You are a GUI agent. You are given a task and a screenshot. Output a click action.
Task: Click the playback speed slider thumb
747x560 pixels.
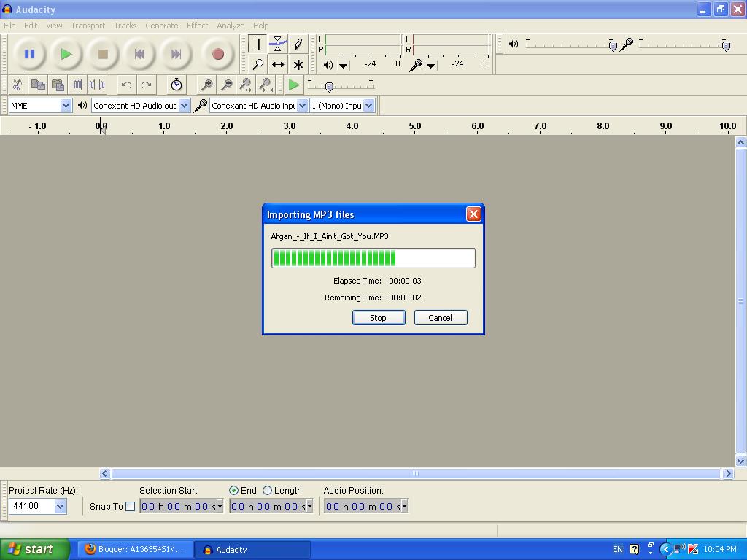(x=329, y=87)
